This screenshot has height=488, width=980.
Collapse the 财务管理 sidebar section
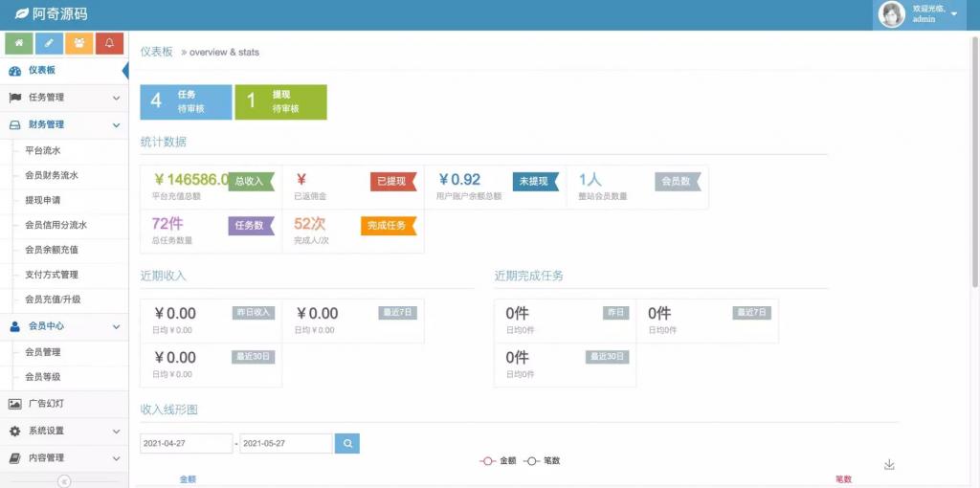tap(63, 124)
